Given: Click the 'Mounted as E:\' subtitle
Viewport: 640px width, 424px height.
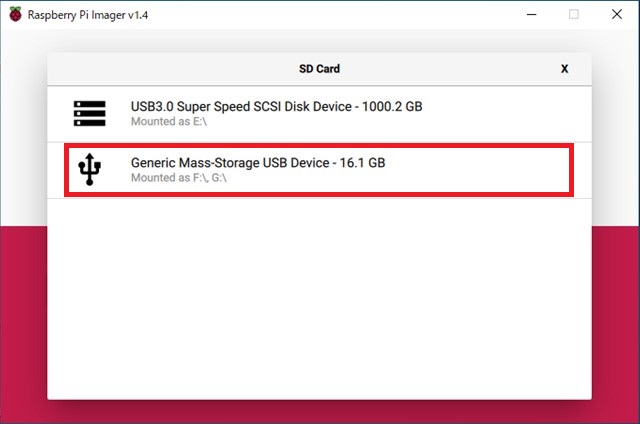Looking at the screenshot, I should [169, 122].
